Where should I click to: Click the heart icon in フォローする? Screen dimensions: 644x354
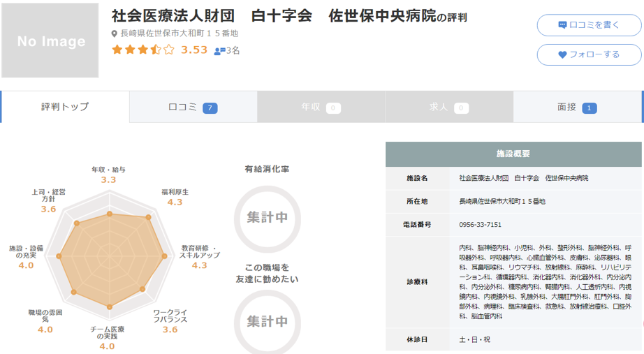click(563, 54)
